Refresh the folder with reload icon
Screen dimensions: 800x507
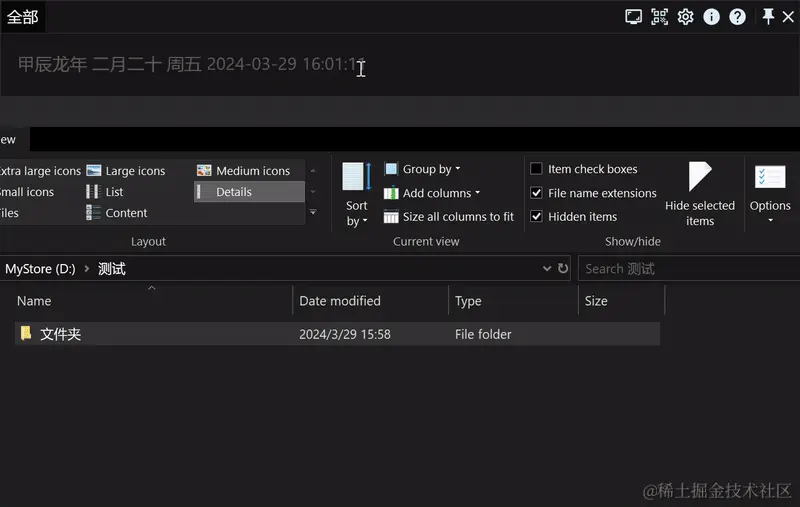(563, 268)
